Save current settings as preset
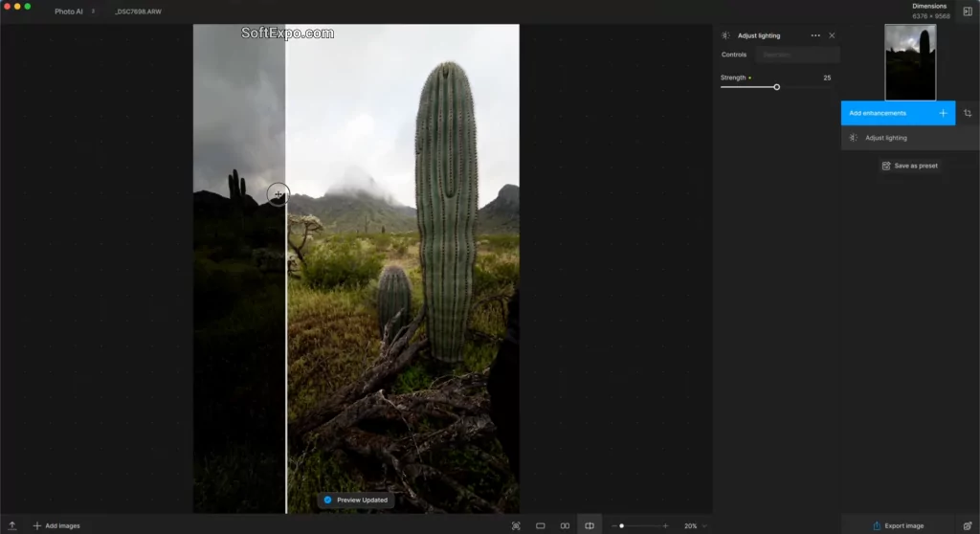The width and height of the screenshot is (980, 534). 910,166
